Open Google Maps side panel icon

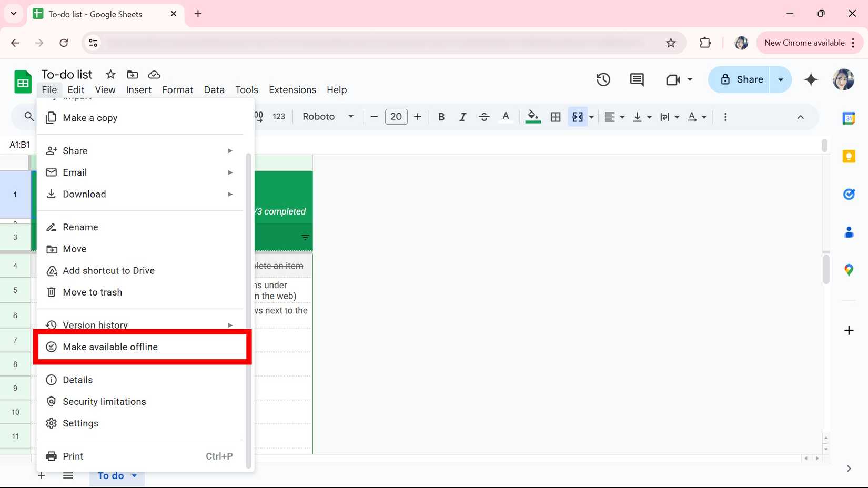point(849,270)
